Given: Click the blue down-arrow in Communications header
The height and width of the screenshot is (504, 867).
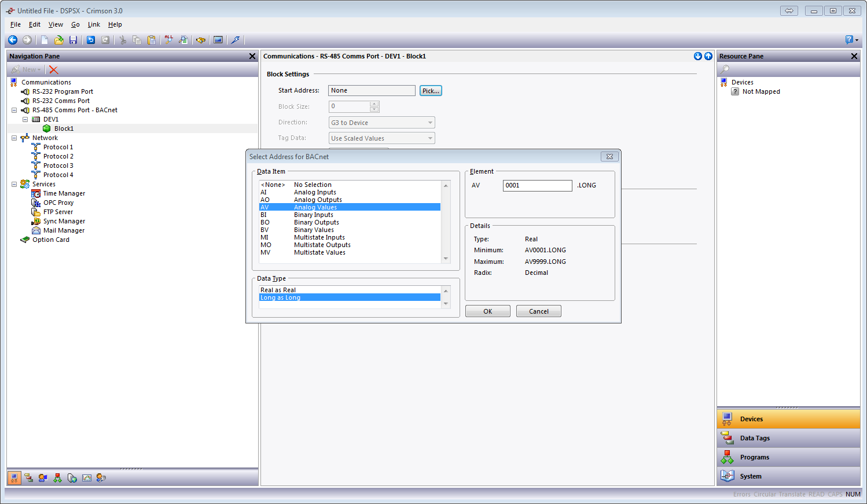Looking at the screenshot, I should pyautogui.click(x=698, y=56).
